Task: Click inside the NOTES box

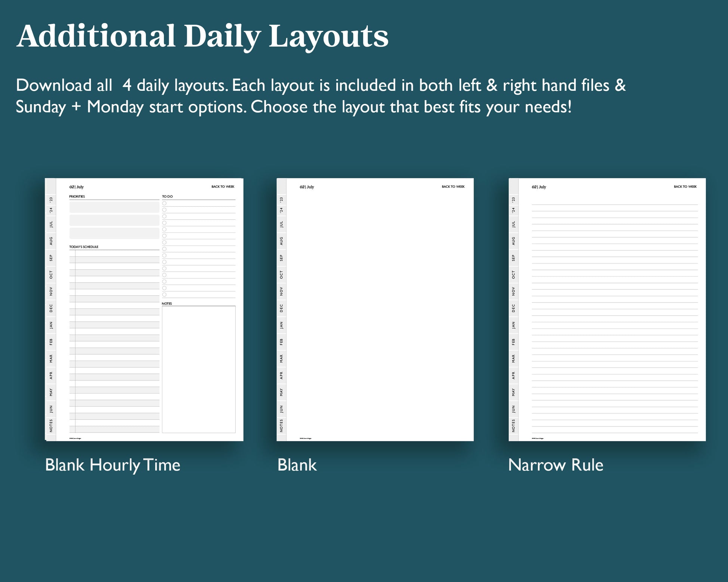Action: tap(199, 369)
